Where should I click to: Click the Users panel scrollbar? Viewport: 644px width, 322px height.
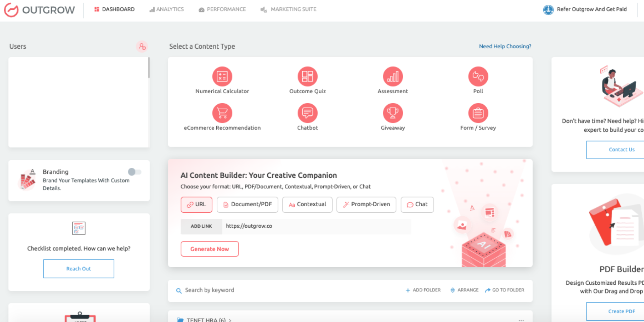click(x=149, y=68)
